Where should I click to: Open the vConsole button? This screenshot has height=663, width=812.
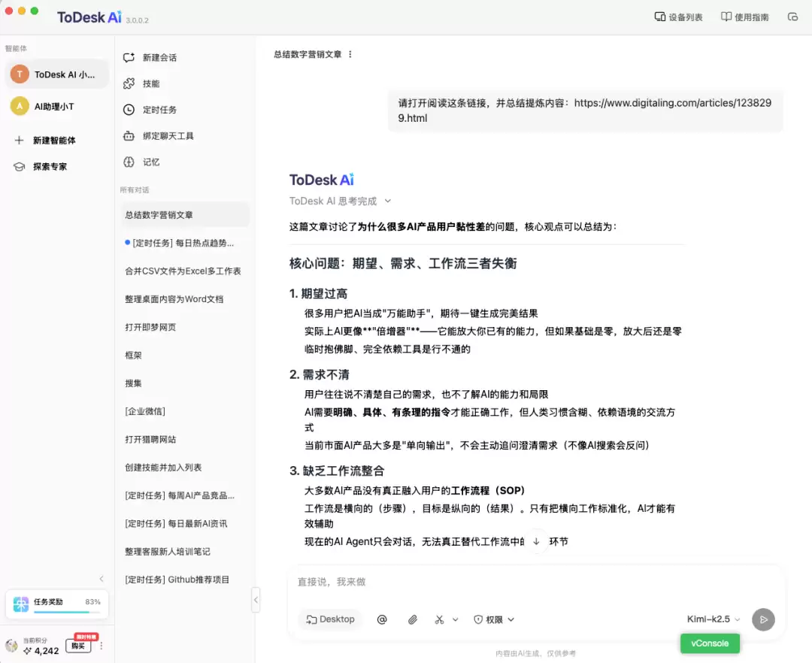coord(710,643)
